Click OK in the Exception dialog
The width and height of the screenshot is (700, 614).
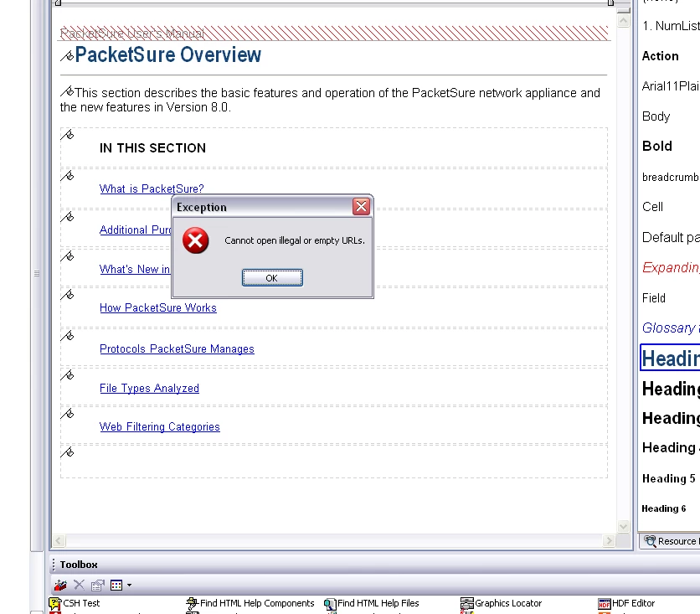tap(272, 278)
